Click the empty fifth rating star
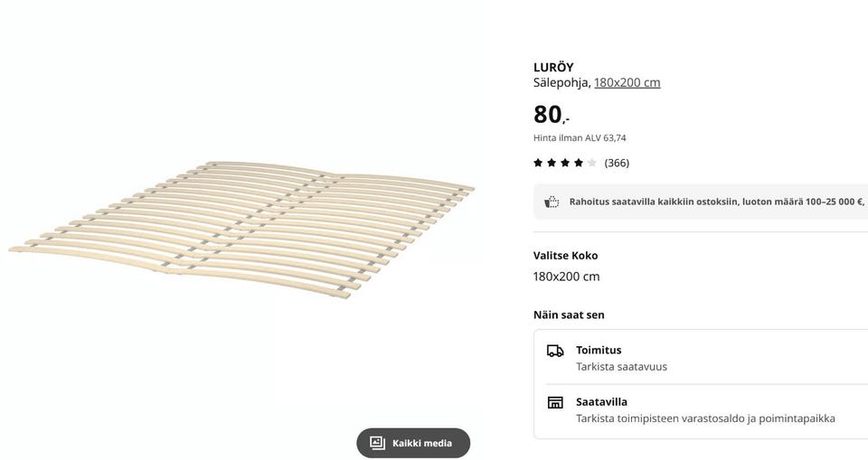This screenshot has width=868, height=460. [592, 163]
